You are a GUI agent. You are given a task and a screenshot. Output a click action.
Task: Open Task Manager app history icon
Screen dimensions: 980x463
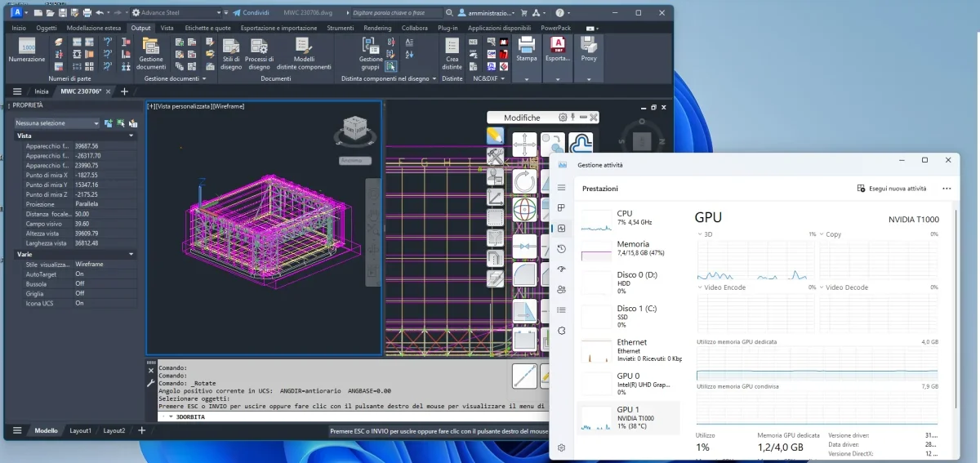pos(561,249)
